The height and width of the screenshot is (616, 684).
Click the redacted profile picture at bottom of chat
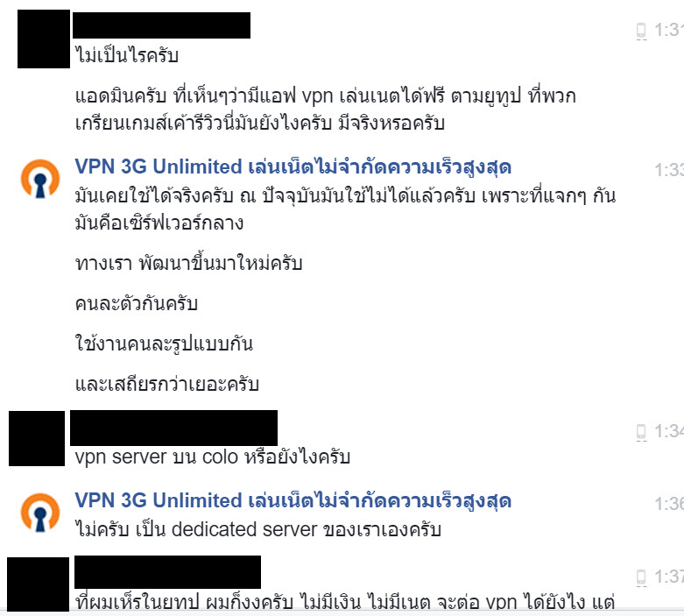point(38,584)
